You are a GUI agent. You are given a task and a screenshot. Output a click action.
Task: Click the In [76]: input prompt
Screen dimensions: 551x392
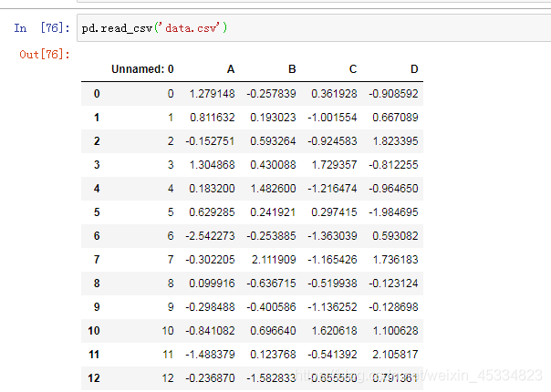coord(42,27)
